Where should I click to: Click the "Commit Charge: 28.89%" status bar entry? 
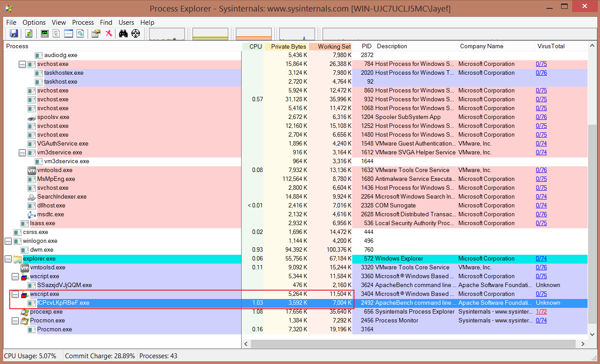tap(100, 356)
